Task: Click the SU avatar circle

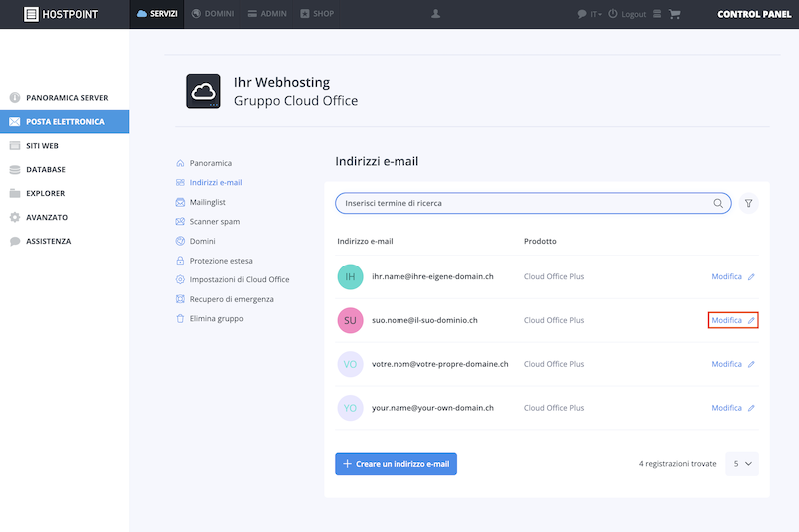Action: click(351, 320)
